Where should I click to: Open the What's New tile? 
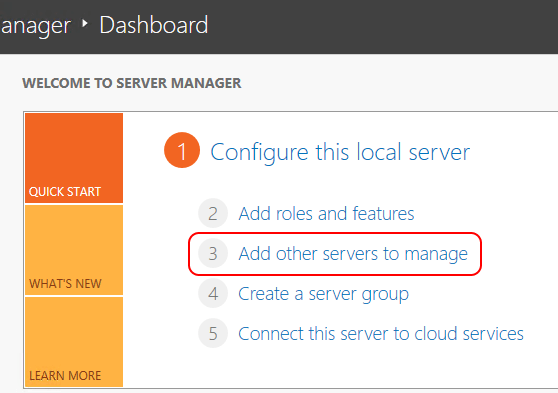(x=74, y=250)
